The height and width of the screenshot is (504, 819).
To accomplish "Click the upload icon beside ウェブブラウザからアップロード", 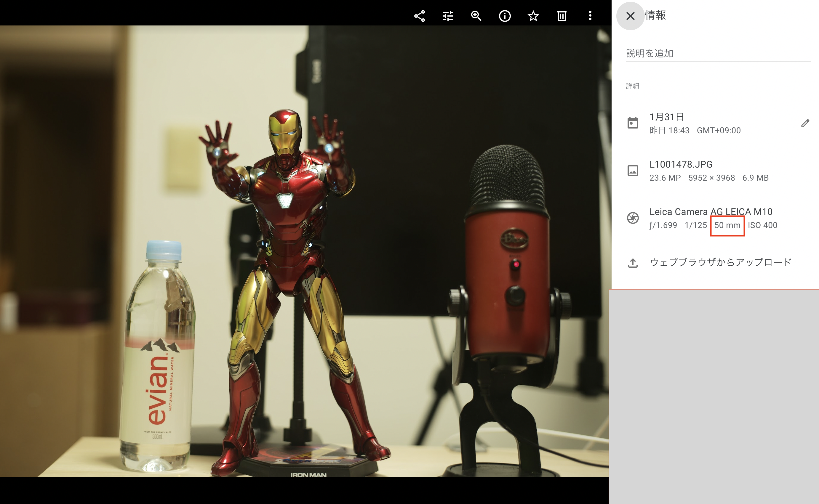I will [633, 263].
